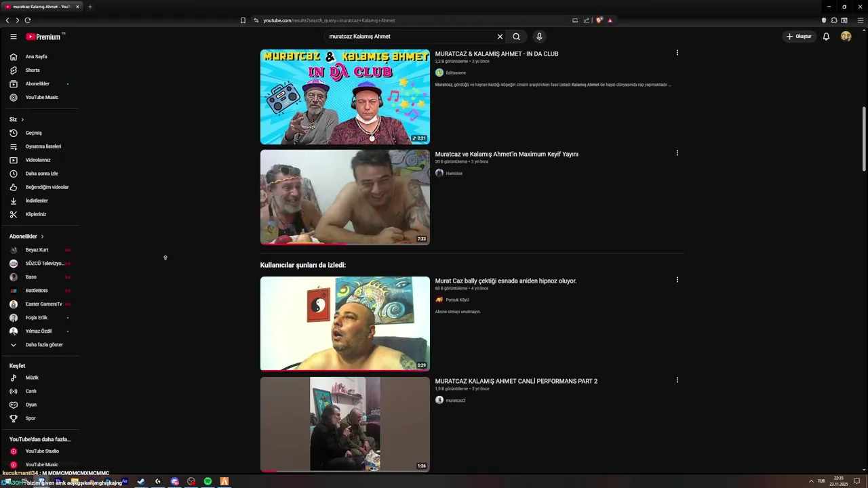Open Spotify from the taskbar
This screenshot has width=868, height=488.
208,482
